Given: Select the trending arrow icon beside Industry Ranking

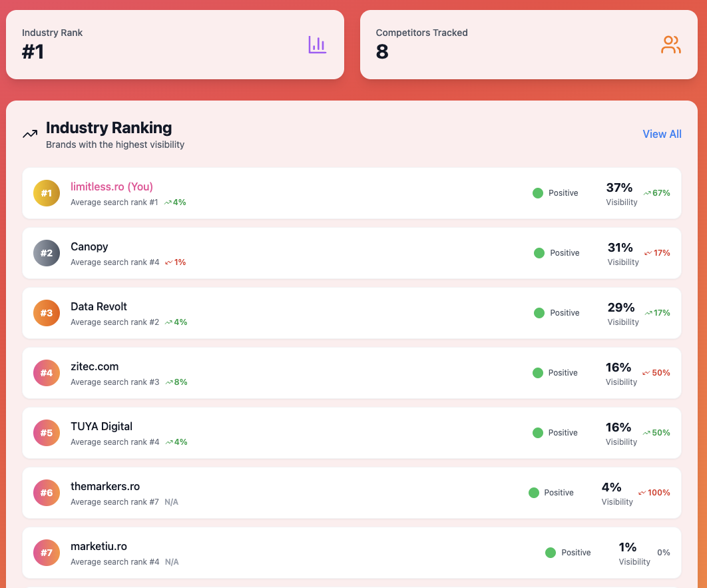Looking at the screenshot, I should coord(29,133).
